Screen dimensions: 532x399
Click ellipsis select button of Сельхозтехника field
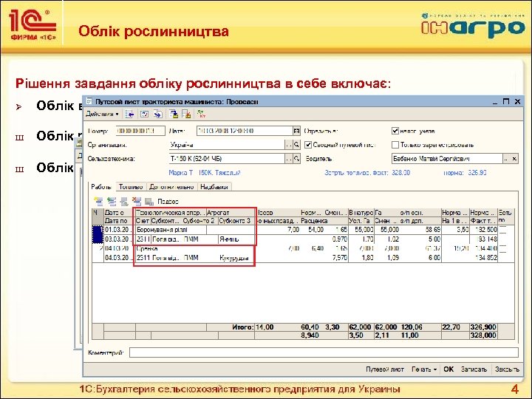(289, 158)
